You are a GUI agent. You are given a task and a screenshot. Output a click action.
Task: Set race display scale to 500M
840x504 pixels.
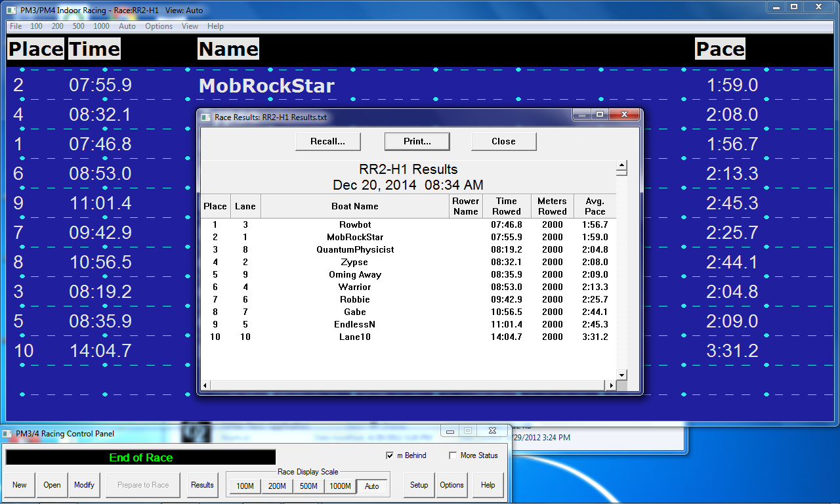(x=308, y=486)
